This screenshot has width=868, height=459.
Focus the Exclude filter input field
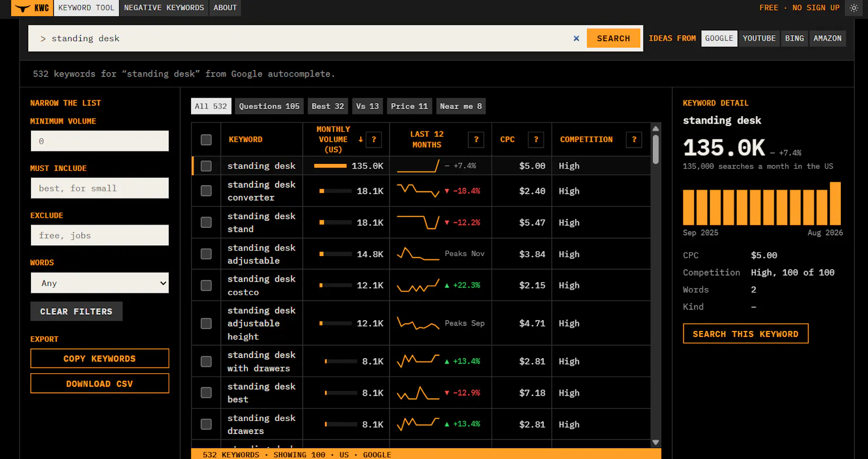click(100, 235)
